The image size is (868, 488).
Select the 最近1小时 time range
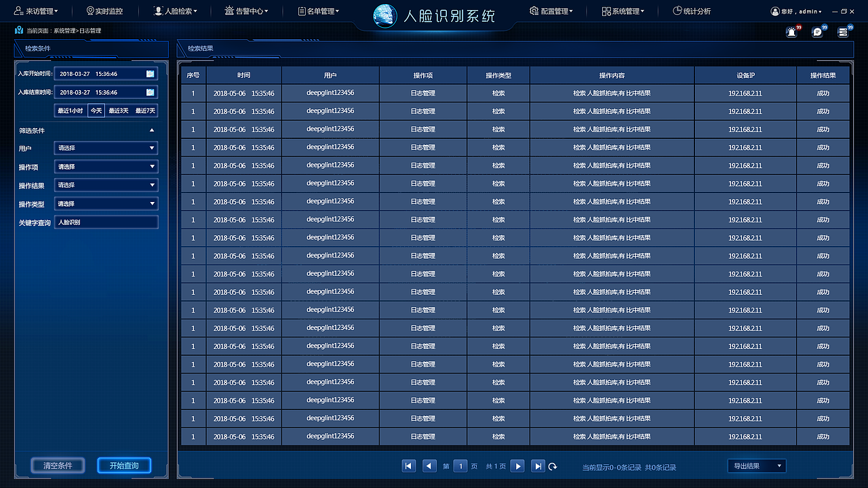(71, 110)
